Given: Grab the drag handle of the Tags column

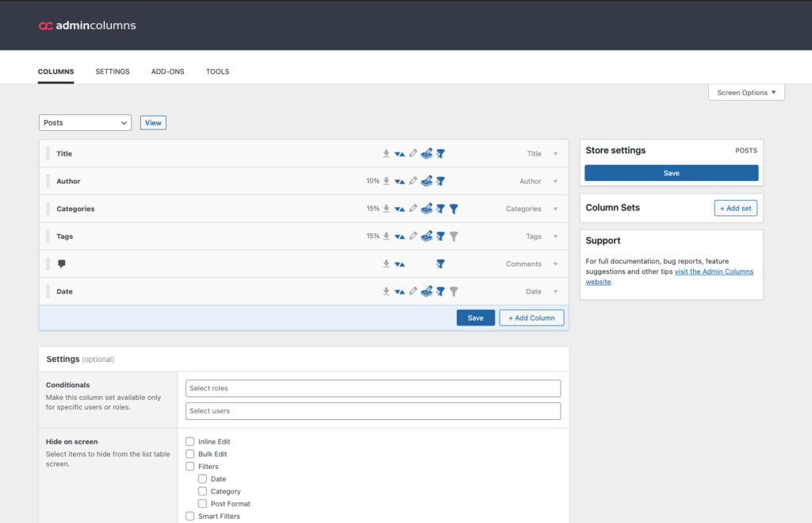Looking at the screenshot, I should 48,237.
